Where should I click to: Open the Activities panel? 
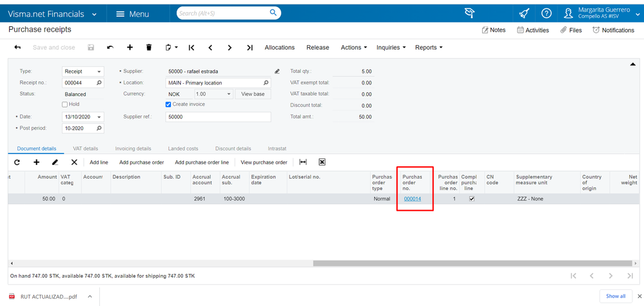[532, 30]
